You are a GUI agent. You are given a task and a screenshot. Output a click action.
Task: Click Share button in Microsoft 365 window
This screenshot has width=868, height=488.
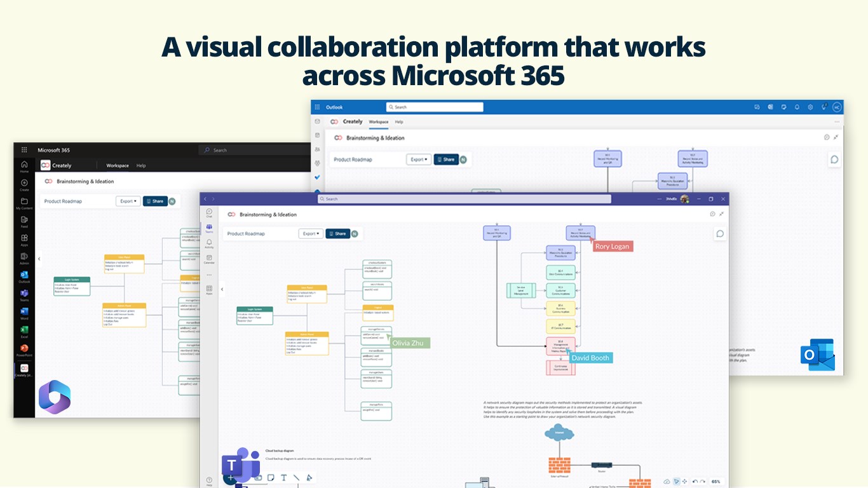pyautogui.click(x=155, y=201)
